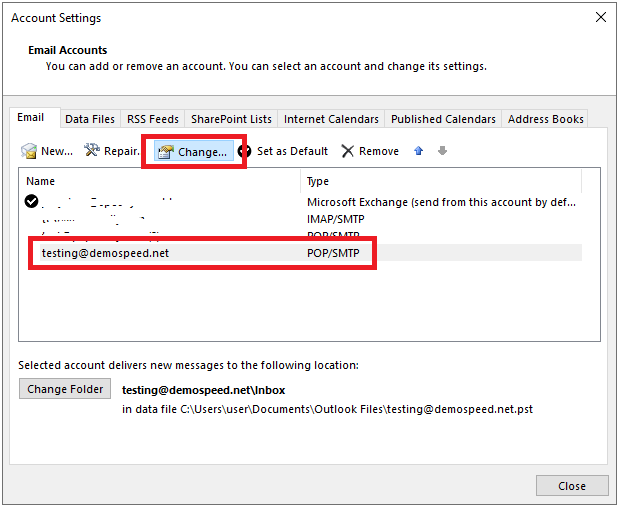Open Change settings for selected account
This screenshot has height=507, width=620.
[x=193, y=152]
